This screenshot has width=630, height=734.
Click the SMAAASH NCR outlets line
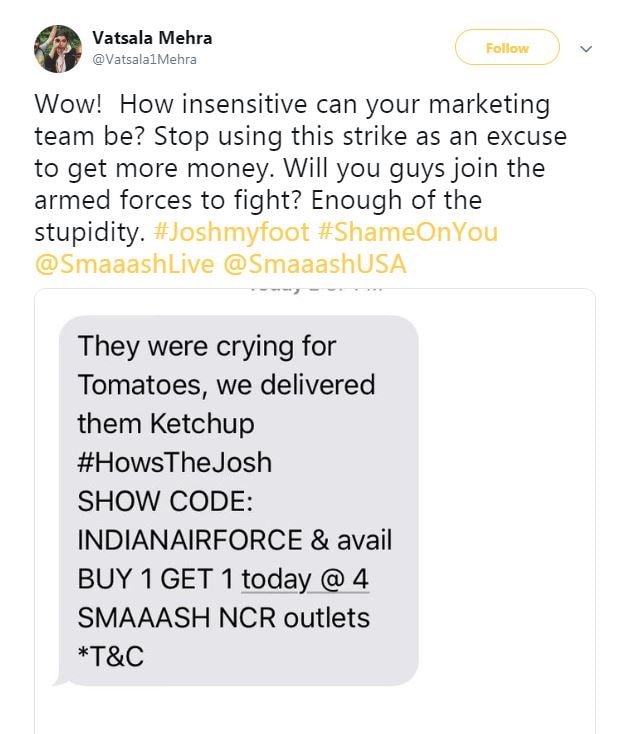(x=224, y=618)
